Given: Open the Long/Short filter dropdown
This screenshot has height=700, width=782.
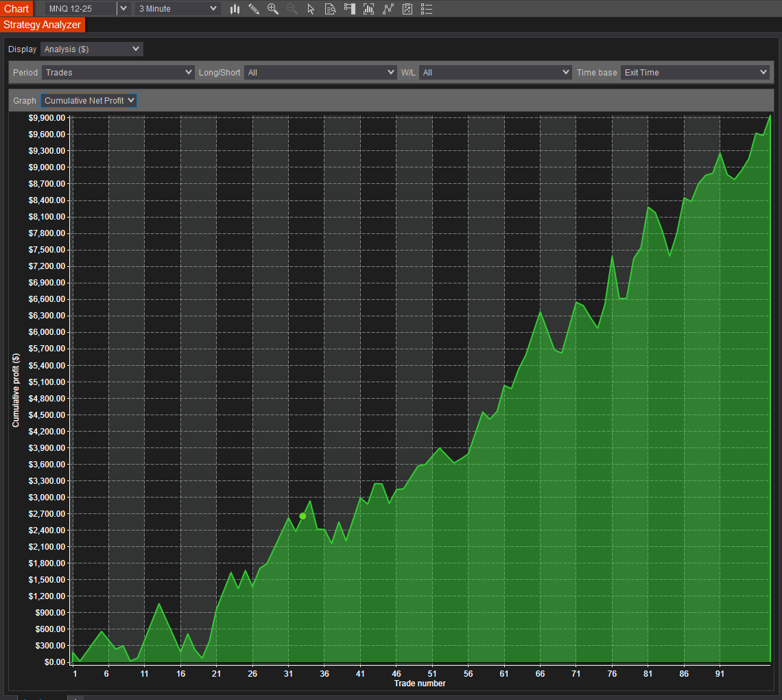Looking at the screenshot, I should pyautogui.click(x=320, y=72).
